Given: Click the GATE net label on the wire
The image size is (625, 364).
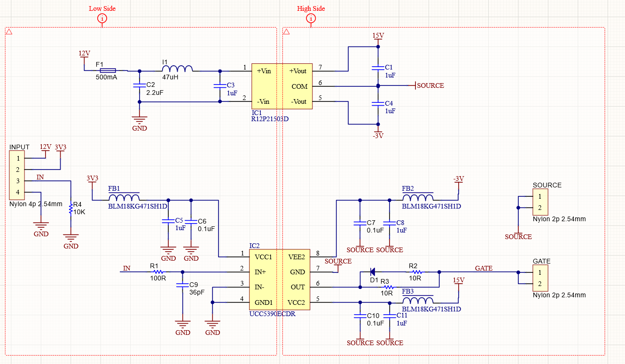Looking at the screenshot, I should (484, 268).
